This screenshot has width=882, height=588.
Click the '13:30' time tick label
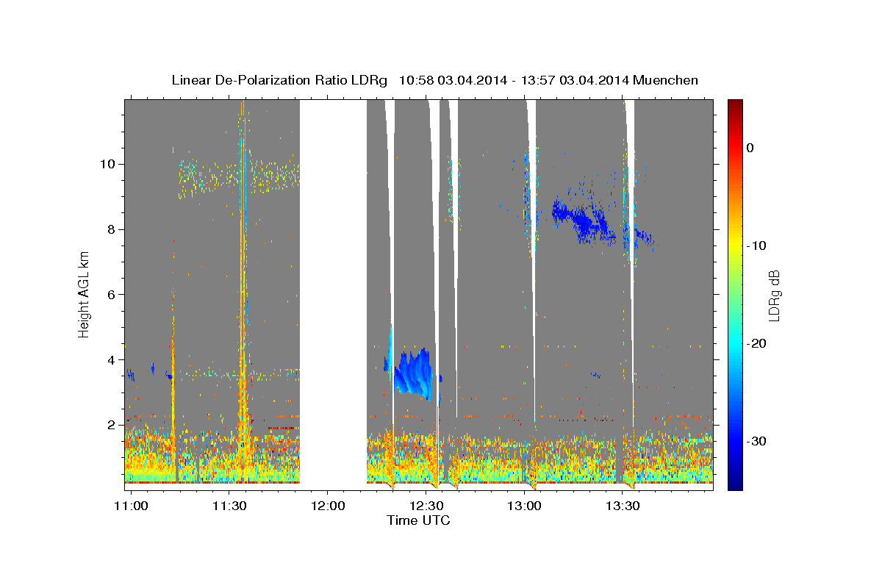click(623, 506)
